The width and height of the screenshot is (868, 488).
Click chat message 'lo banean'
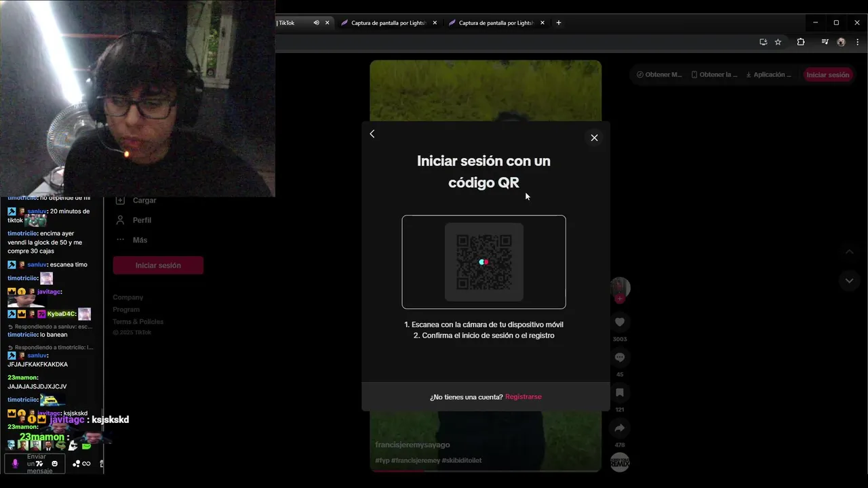[x=52, y=335]
